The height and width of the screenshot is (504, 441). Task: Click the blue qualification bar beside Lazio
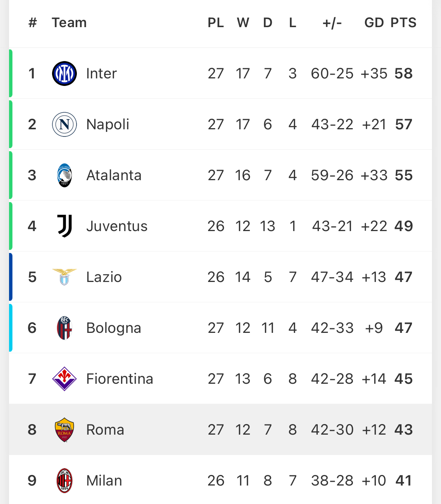11,277
